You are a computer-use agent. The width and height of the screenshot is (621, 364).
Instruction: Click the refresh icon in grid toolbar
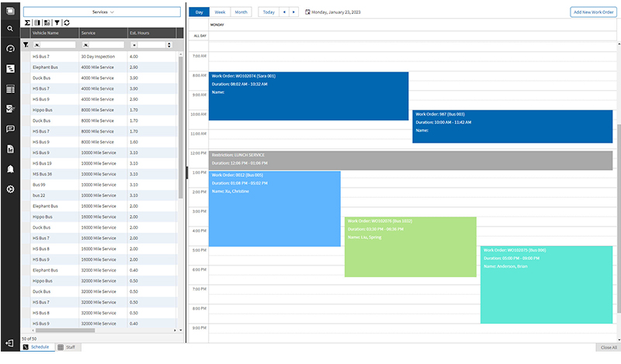tap(67, 23)
